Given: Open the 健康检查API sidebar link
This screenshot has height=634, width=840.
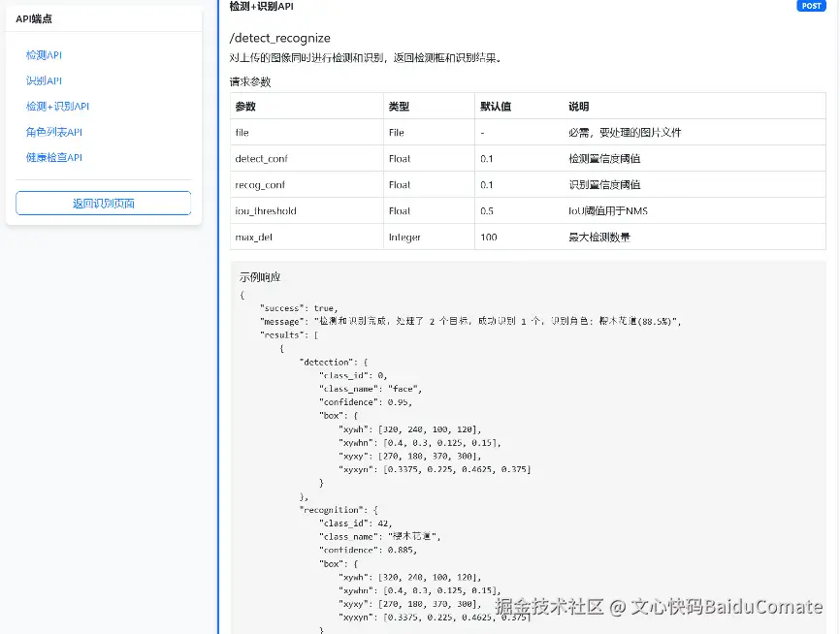Looking at the screenshot, I should pos(54,157).
